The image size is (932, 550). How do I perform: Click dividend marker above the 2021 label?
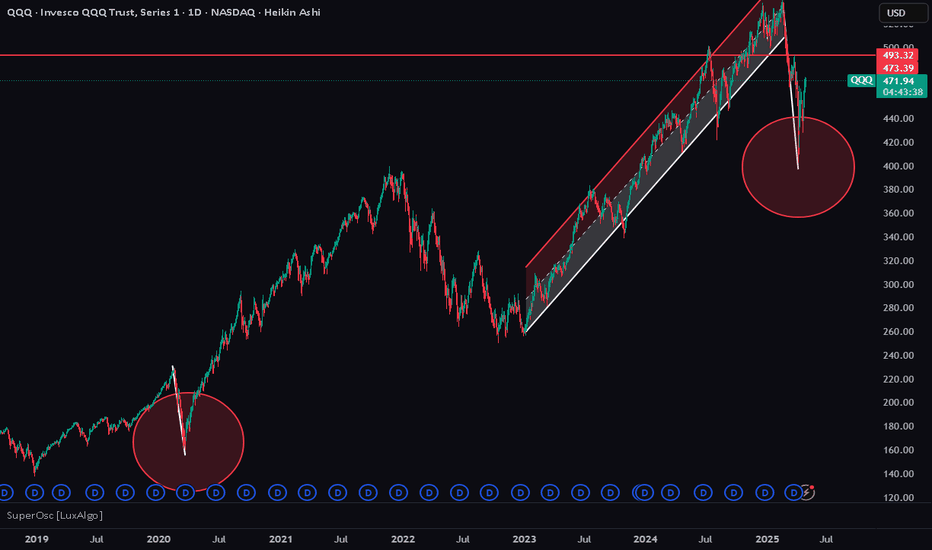point(277,492)
